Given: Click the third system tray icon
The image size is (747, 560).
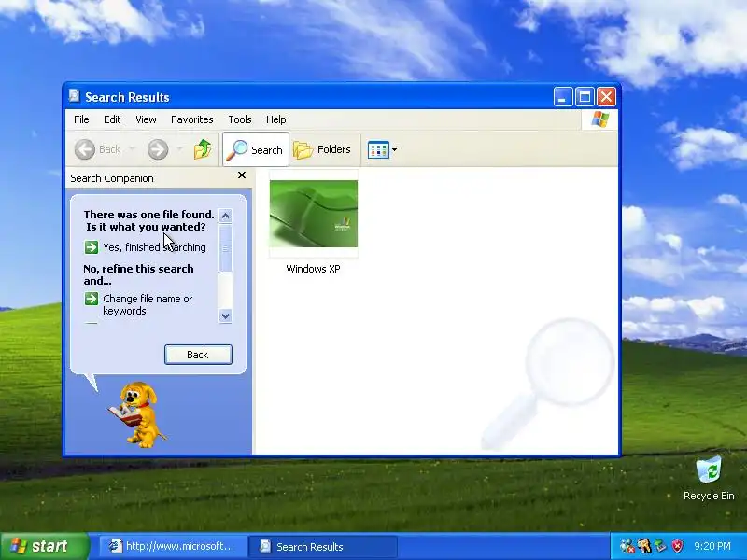Looking at the screenshot, I should click(x=661, y=546).
